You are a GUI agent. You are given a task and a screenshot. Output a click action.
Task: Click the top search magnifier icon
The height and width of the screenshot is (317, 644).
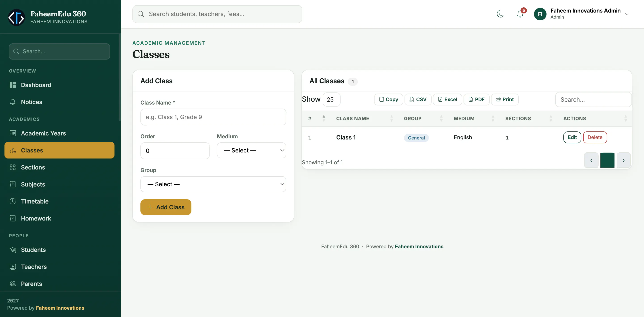coord(141,14)
